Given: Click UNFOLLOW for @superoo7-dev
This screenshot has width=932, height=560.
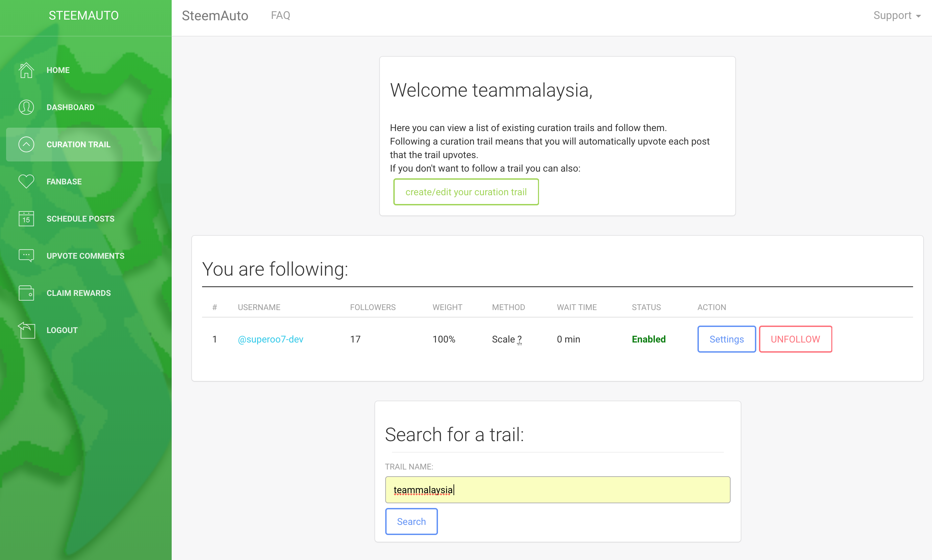Looking at the screenshot, I should tap(795, 339).
